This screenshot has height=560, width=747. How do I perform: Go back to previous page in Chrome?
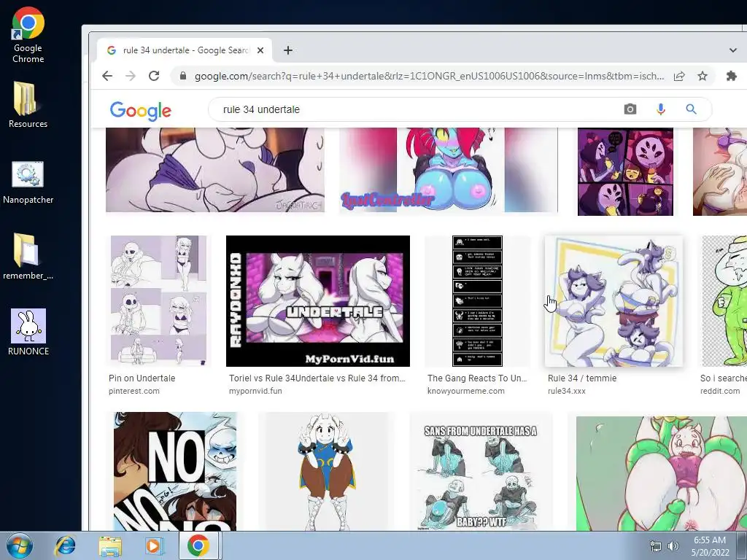pyautogui.click(x=108, y=76)
